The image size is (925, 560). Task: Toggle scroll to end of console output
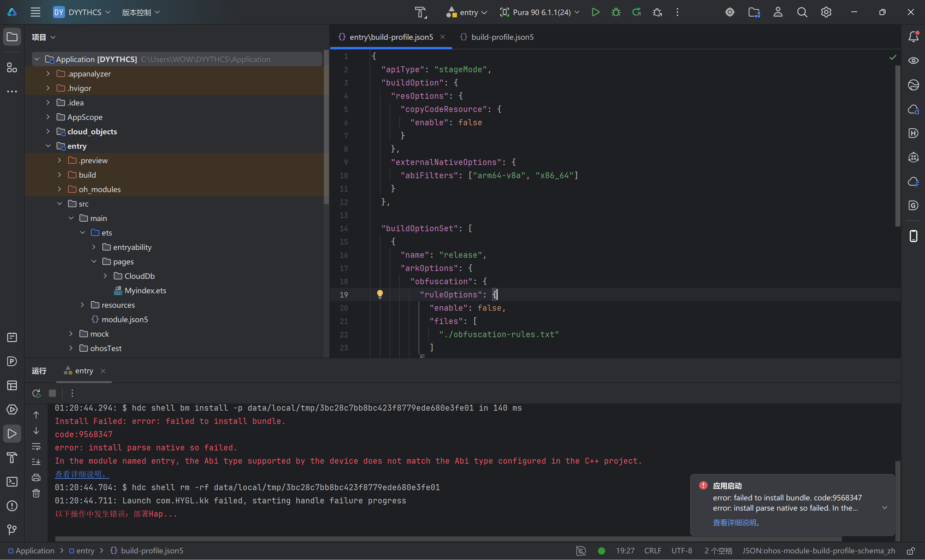pos(36,462)
